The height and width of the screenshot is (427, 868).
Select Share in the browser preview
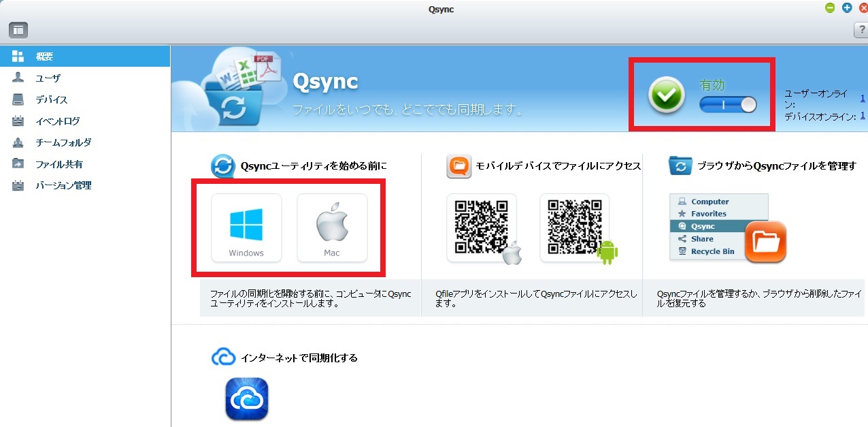(x=702, y=239)
